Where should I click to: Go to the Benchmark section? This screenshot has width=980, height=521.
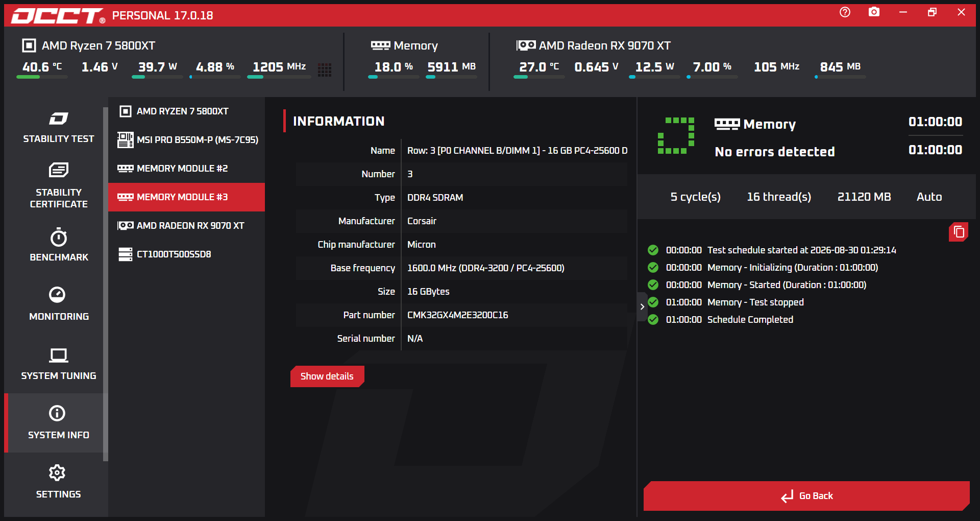coord(58,245)
